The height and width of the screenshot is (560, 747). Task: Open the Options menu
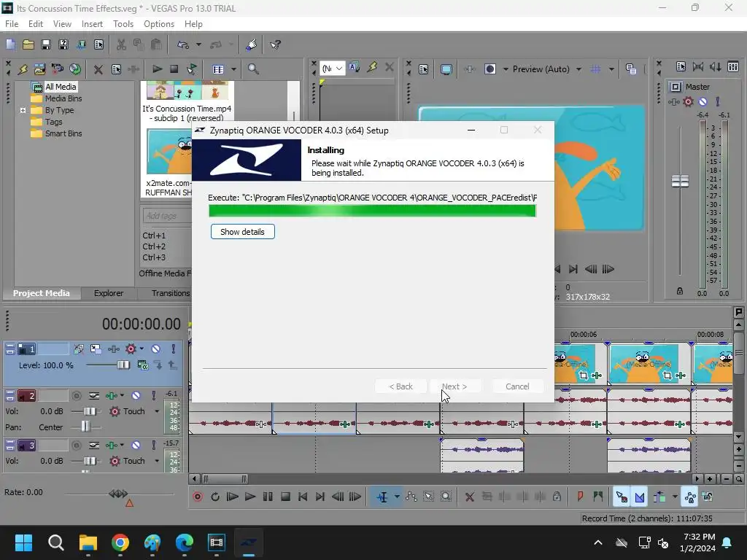click(x=158, y=24)
